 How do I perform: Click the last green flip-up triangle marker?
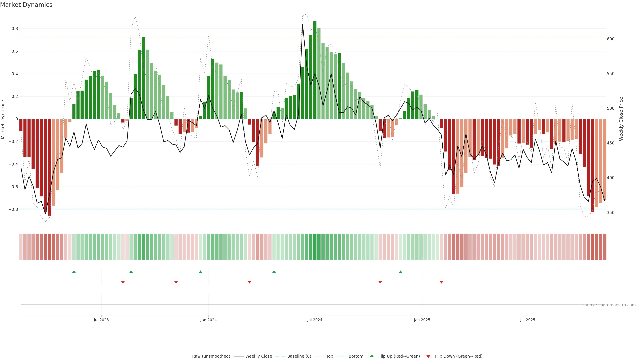point(400,272)
